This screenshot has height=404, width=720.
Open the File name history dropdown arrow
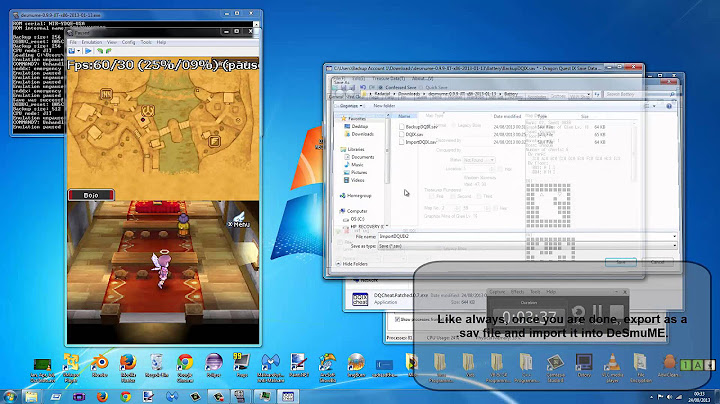pos(675,236)
